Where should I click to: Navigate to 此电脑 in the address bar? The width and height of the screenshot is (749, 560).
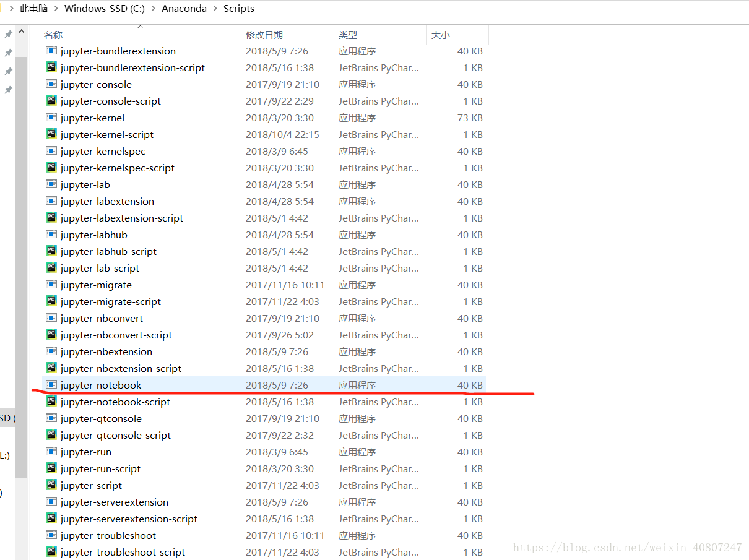34,9
